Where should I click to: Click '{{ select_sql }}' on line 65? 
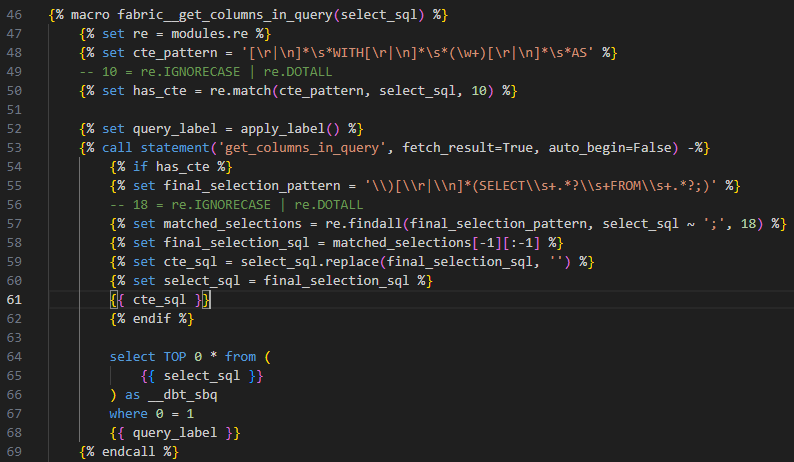click(x=202, y=376)
